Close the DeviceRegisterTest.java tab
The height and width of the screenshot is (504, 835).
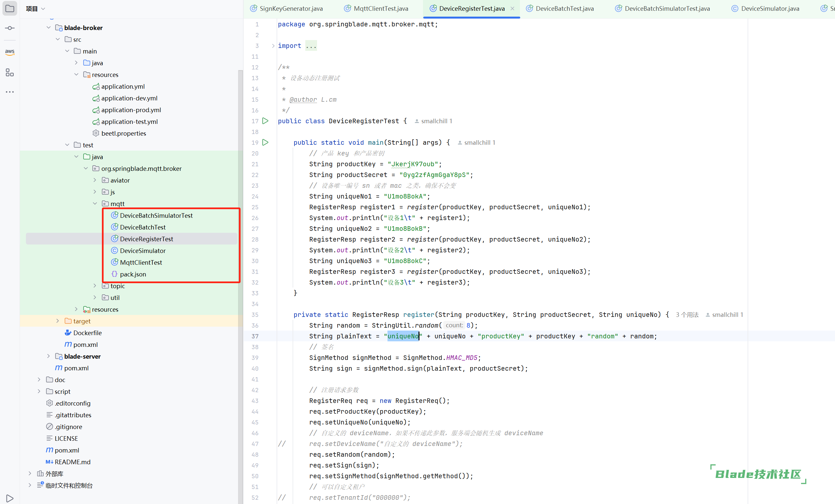point(512,8)
